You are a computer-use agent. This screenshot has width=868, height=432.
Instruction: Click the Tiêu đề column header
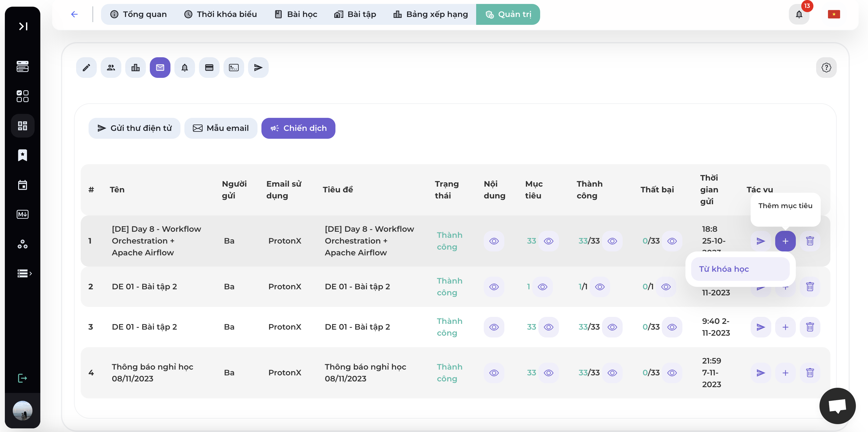click(338, 190)
